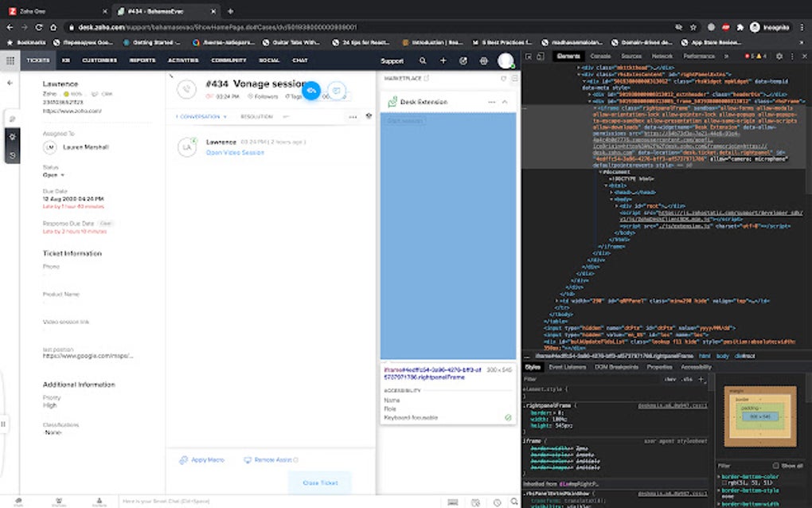Click the browser home icon
The width and height of the screenshot is (812, 508).
click(x=53, y=27)
